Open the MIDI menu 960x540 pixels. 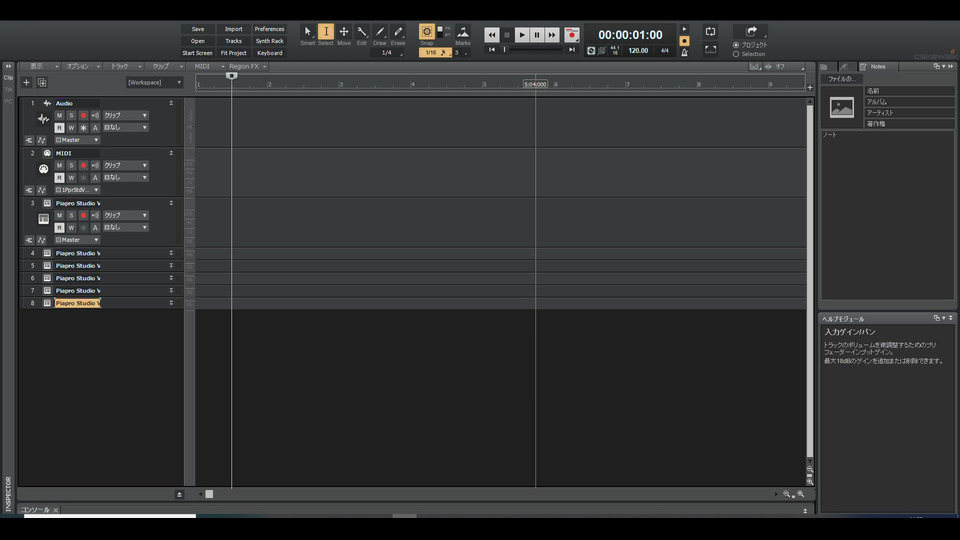tap(208, 66)
